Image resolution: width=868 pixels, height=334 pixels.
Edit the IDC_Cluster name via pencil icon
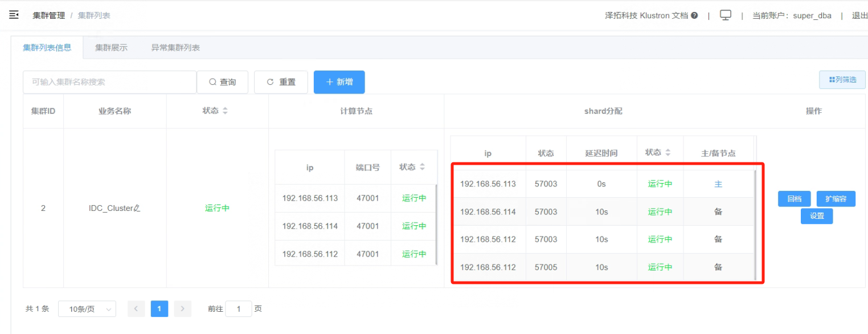pyautogui.click(x=137, y=209)
